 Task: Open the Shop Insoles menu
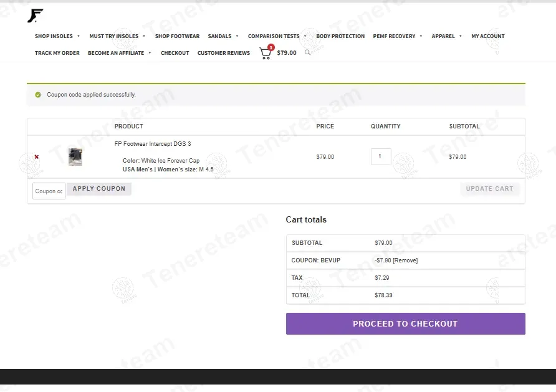(x=54, y=36)
